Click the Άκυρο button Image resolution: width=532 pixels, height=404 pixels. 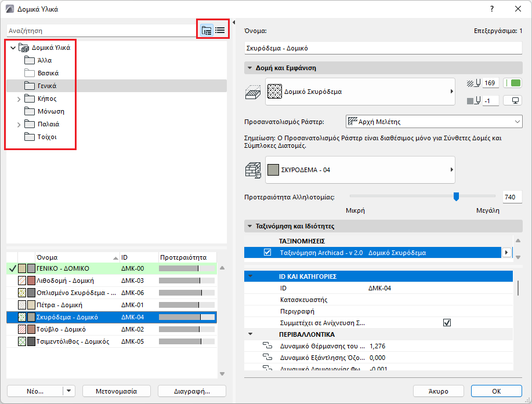[x=438, y=391]
